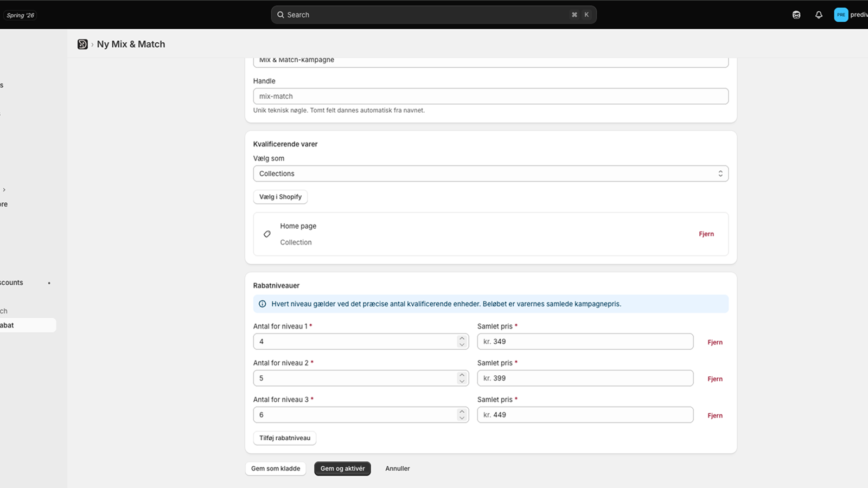Click the Tilføj rabatniveau button
This screenshot has width=868, height=488.
coord(285,438)
